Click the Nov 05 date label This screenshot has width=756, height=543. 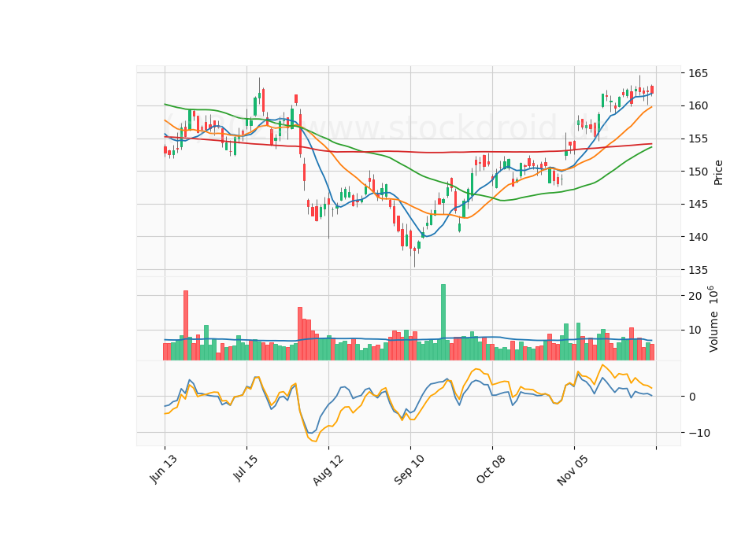click(x=573, y=469)
